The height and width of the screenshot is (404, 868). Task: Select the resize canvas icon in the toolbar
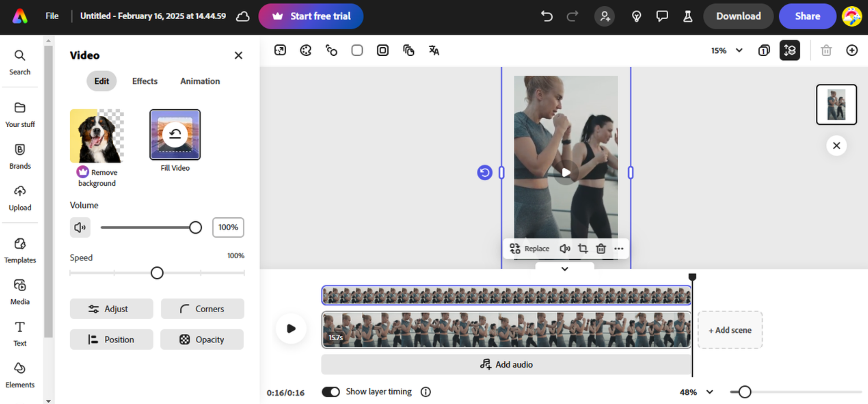coord(280,50)
